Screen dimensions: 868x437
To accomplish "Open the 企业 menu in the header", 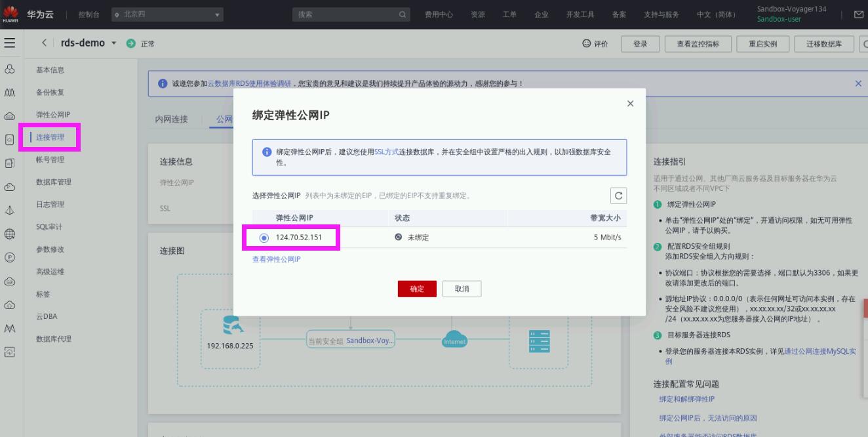I will pos(542,14).
